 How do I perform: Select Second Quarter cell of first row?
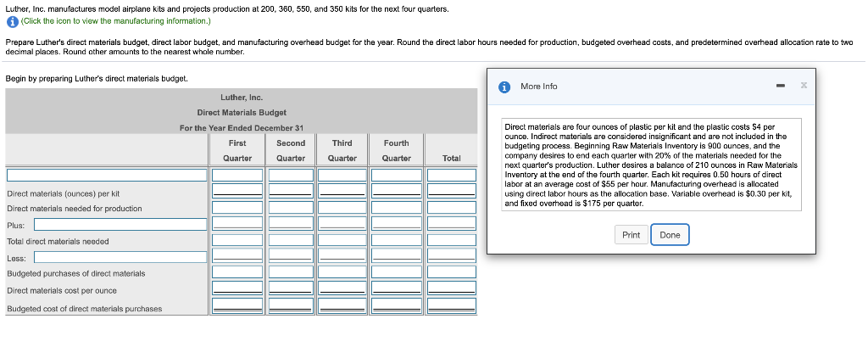click(x=291, y=175)
